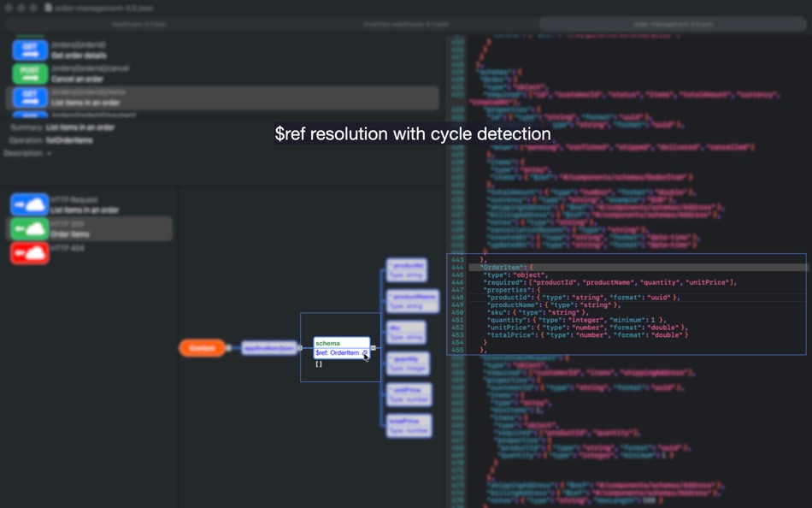
Task: Click the "unitPrice" number double line
Action: 587,328
